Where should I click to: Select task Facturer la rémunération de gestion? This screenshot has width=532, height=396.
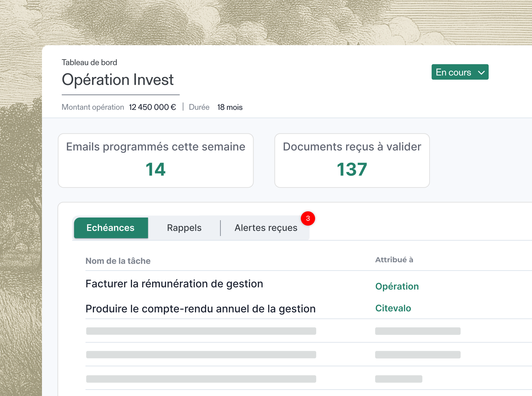(x=174, y=284)
